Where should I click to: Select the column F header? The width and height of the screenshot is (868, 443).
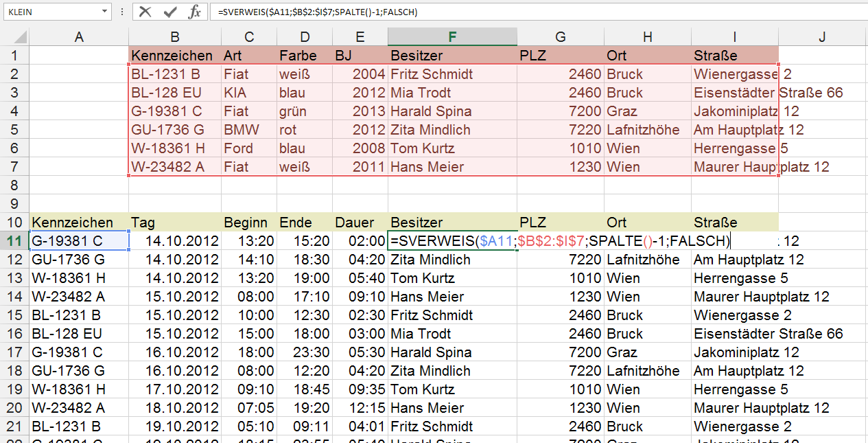pos(452,37)
